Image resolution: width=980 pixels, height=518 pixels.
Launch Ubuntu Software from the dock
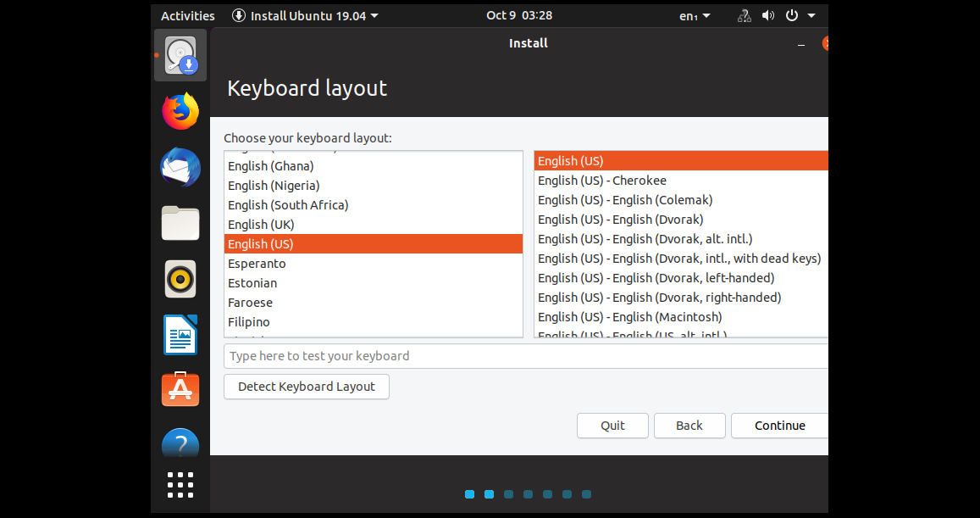[x=180, y=389]
